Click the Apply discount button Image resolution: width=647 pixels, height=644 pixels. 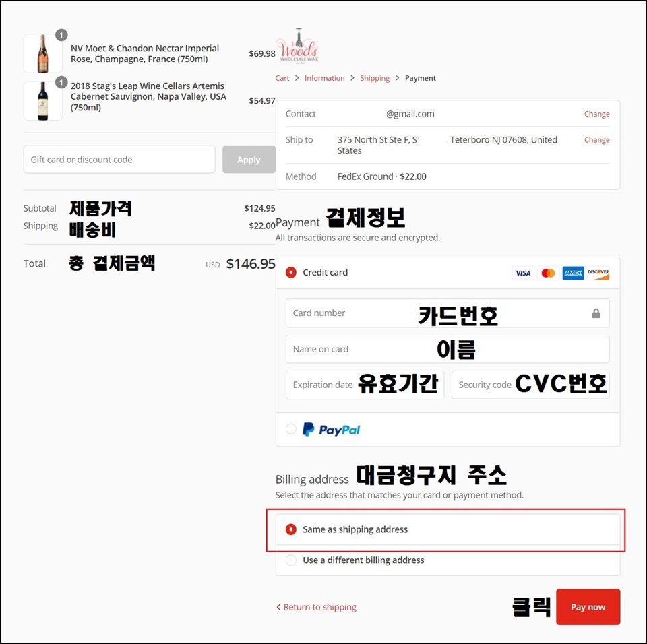point(249,159)
